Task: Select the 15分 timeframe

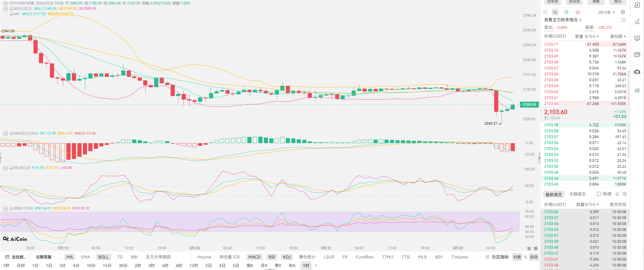Action: [107, 265]
